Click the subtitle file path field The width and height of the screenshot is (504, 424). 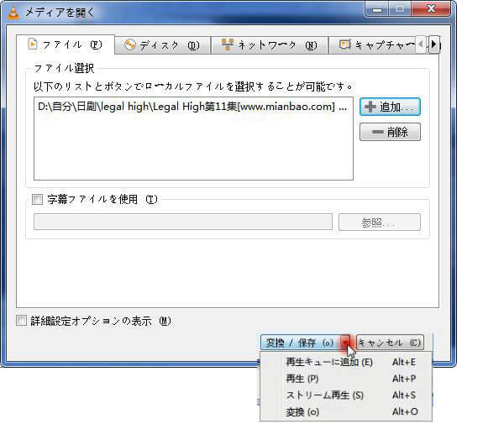[183, 222]
